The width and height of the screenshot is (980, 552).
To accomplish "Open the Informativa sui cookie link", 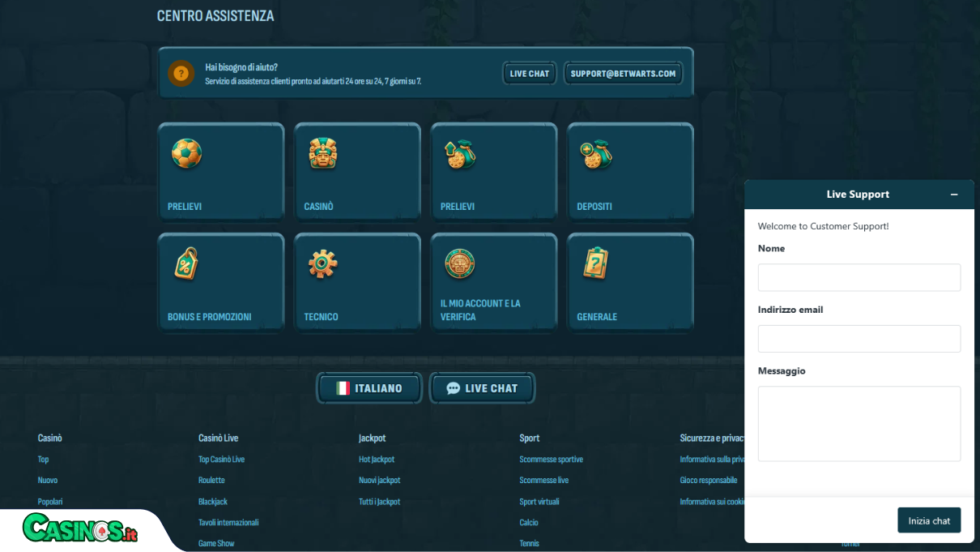I will (x=712, y=502).
